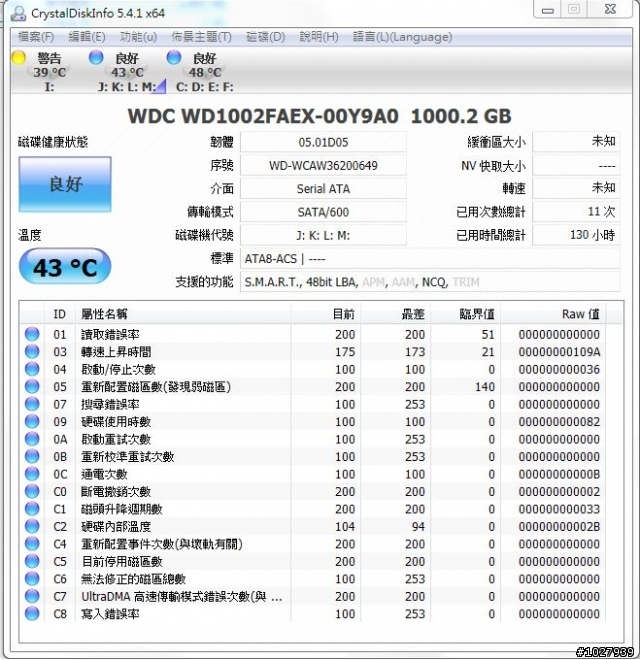Select the 硬碟內部溫度 attribute name

116,527
